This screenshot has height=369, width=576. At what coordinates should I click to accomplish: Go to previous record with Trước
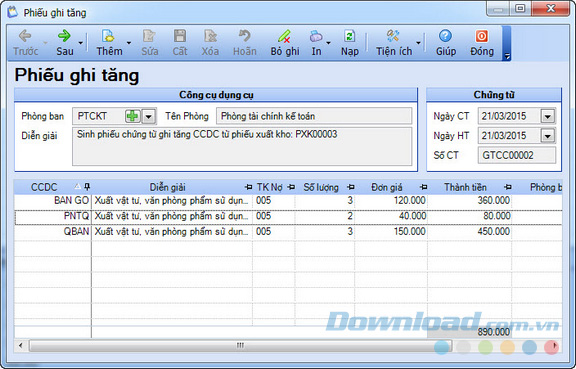pyautogui.click(x=25, y=43)
